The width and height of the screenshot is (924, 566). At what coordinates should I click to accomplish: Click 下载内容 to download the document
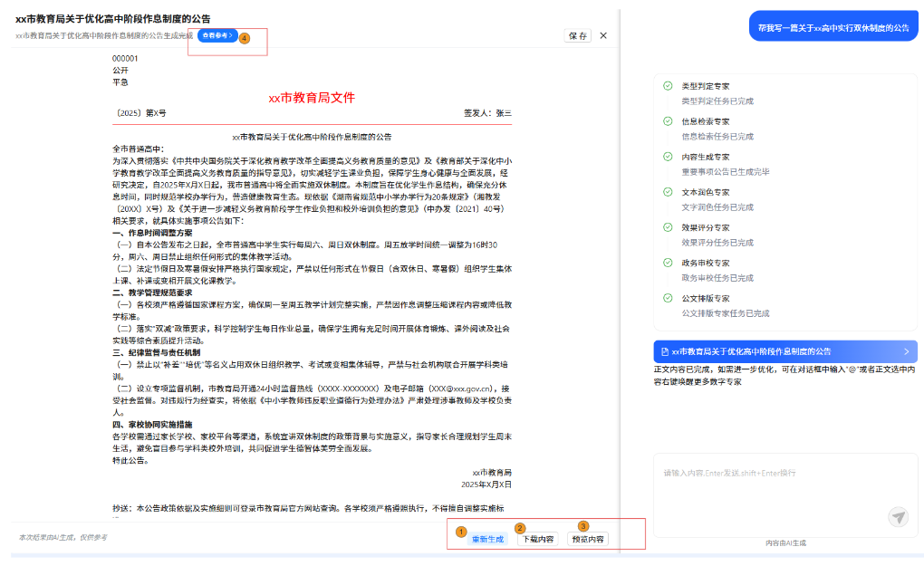coord(536,539)
